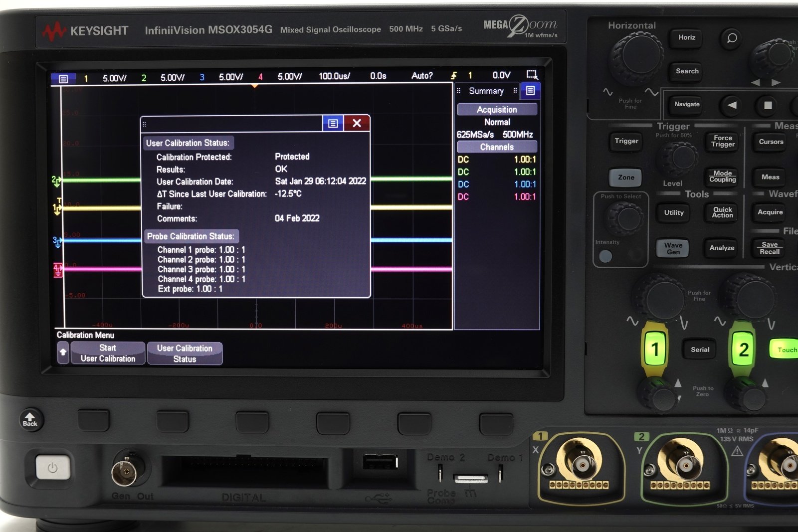Tap the Auto? trigger mode indicator
The height and width of the screenshot is (532, 798).
pos(422,76)
